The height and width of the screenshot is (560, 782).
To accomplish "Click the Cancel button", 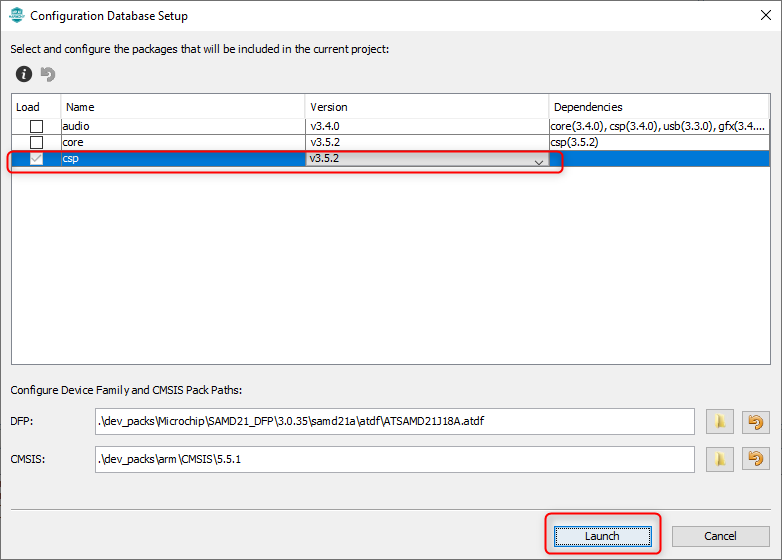I will (x=720, y=536).
